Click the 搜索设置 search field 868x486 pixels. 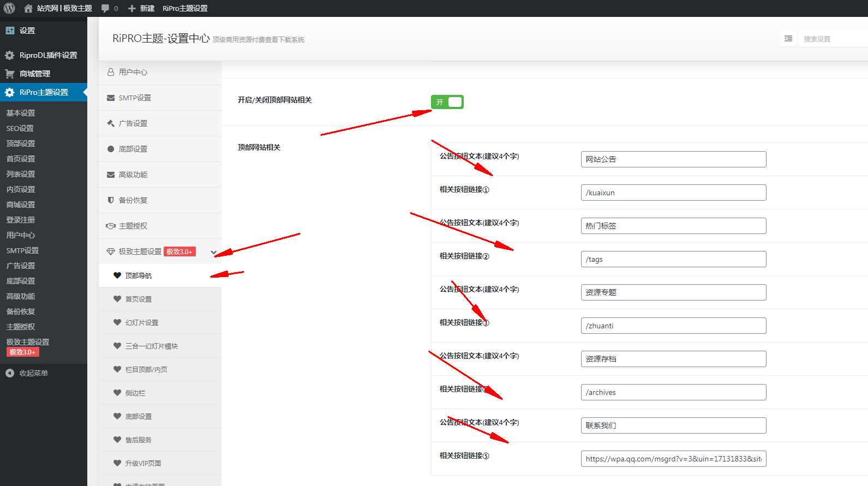click(x=833, y=39)
